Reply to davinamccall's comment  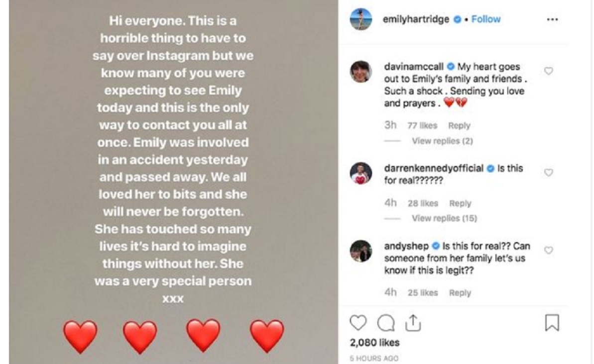pyautogui.click(x=459, y=126)
